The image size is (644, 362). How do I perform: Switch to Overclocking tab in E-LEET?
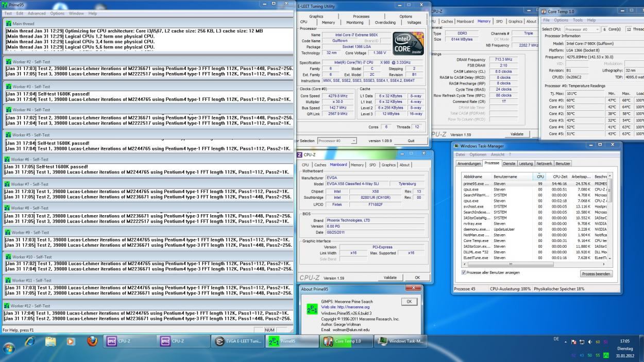385,23
